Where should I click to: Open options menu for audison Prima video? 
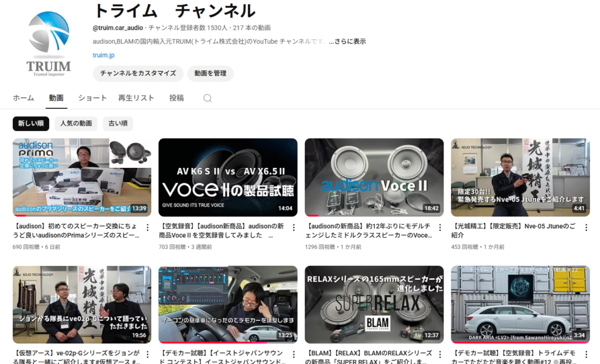coord(147,228)
